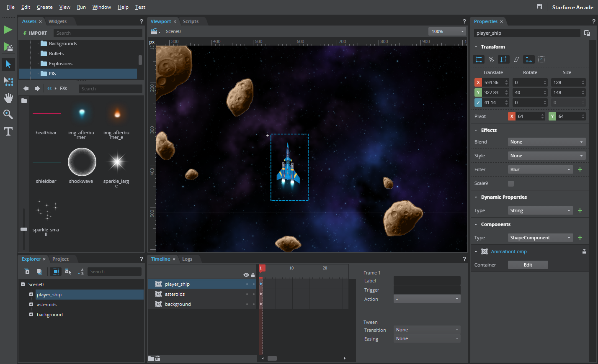This screenshot has width=598, height=364.
Task: Open Dynamic Properties Type String dropdown
Action: click(540, 210)
